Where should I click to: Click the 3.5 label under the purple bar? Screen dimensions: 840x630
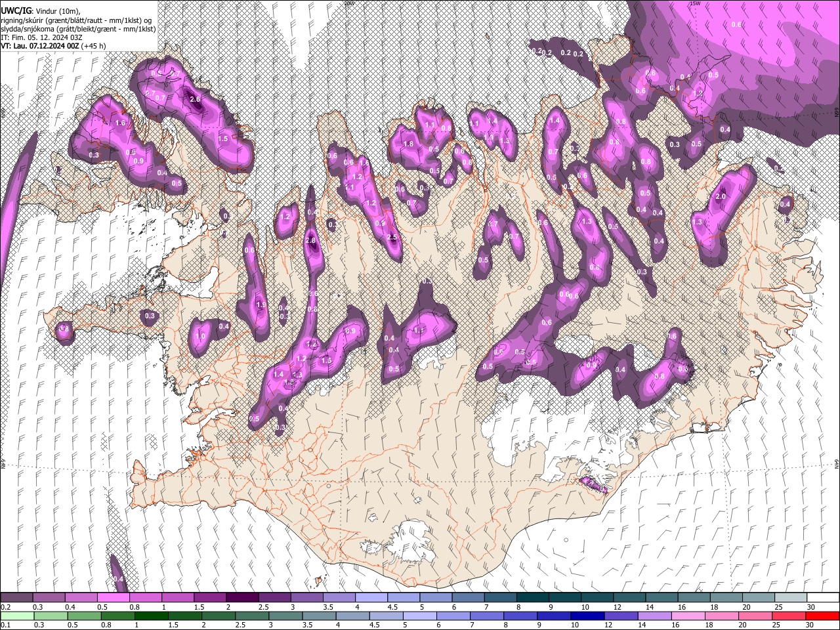click(327, 607)
